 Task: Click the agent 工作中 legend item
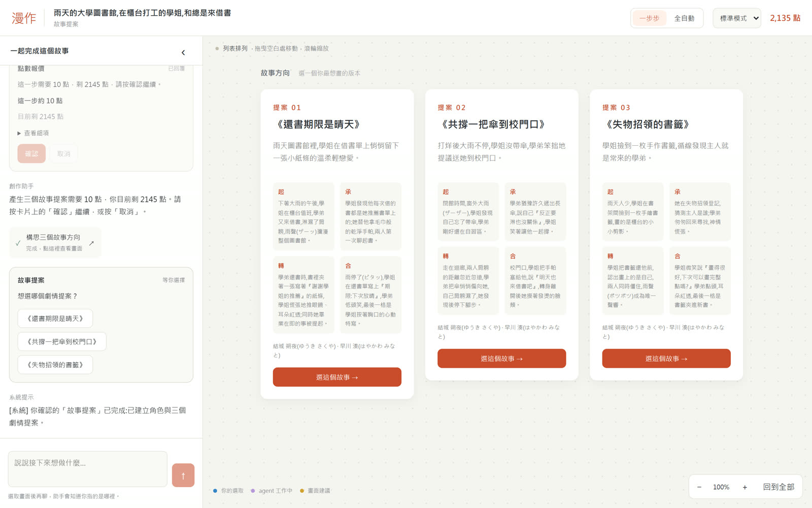pyautogui.click(x=272, y=491)
